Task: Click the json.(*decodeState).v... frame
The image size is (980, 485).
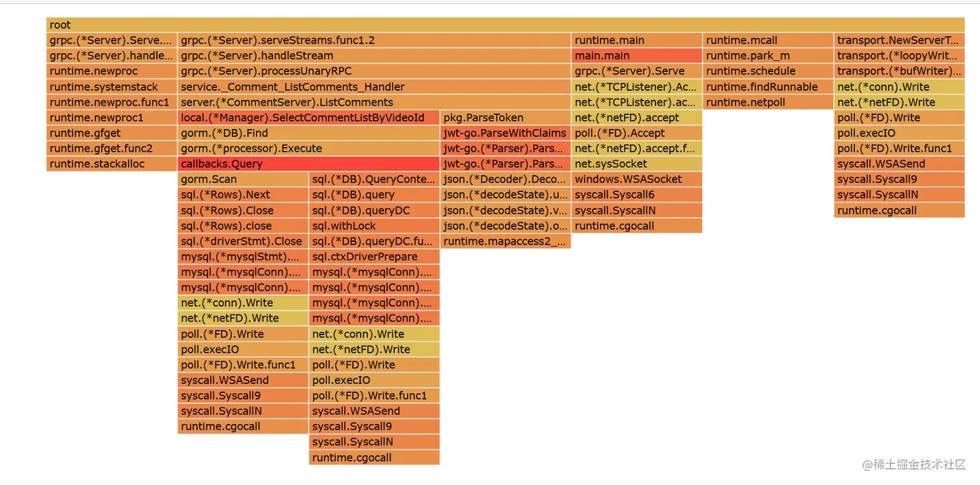Action: [506, 211]
